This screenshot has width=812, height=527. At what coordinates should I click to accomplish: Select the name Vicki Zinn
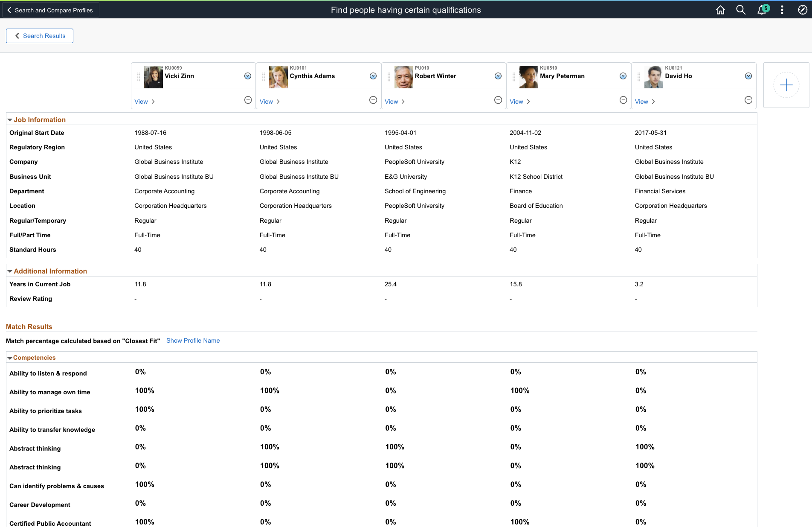coord(179,76)
